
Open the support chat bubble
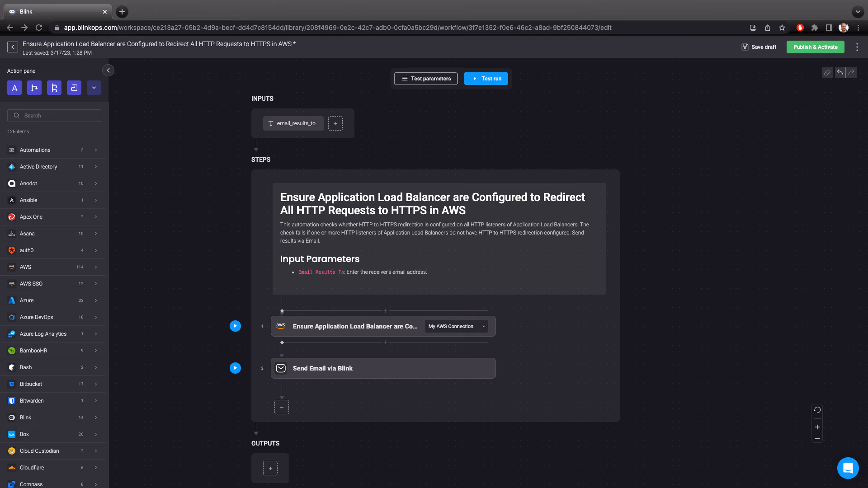tap(848, 468)
